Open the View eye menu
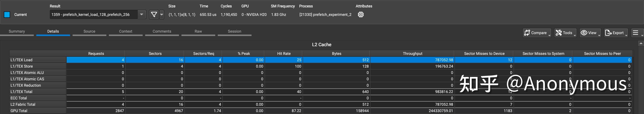Screen dimensions: 644x114 [590, 33]
